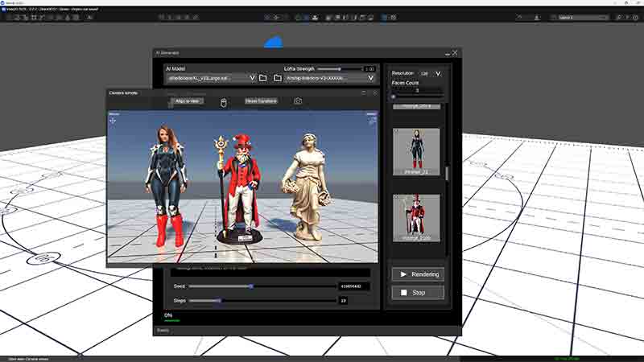Click the move gizmo icon in preview corner
Image resolution: width=644 pixels, height=362 pixels.
pyautogui.click(x=113, y=121)
